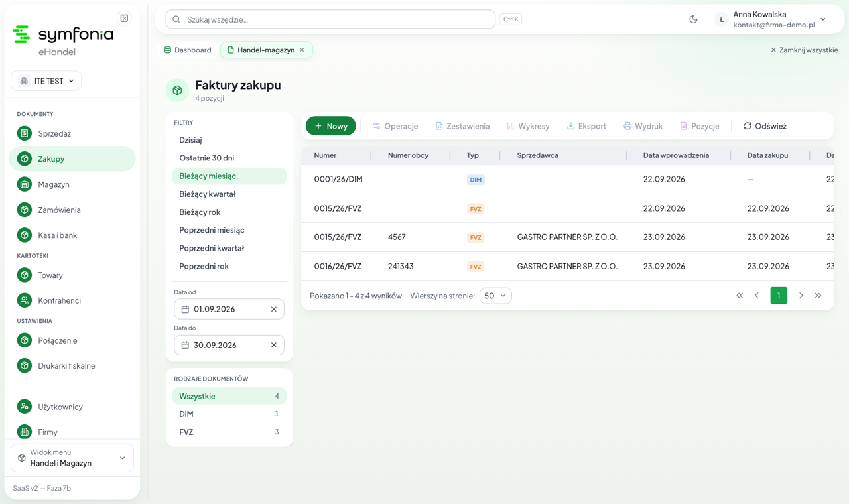Open Zestawienia in the toolbar
849x504 pixels.
[462, 126]
